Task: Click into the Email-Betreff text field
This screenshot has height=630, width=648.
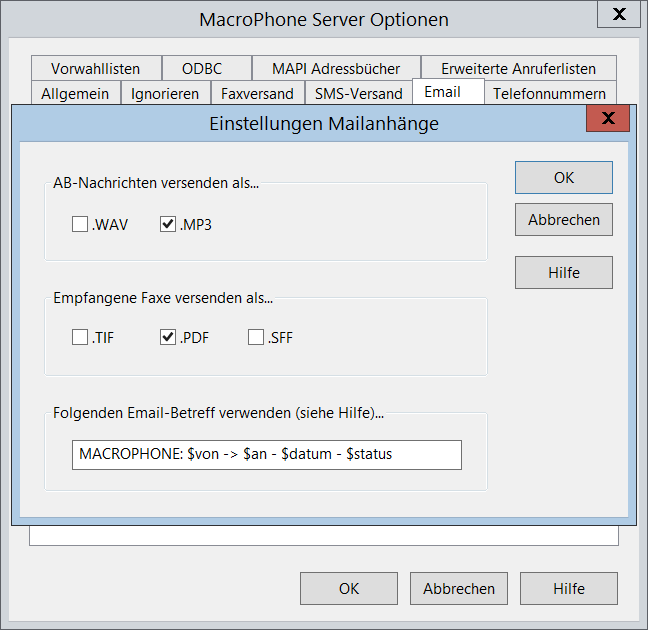Action: pos(266,454)
